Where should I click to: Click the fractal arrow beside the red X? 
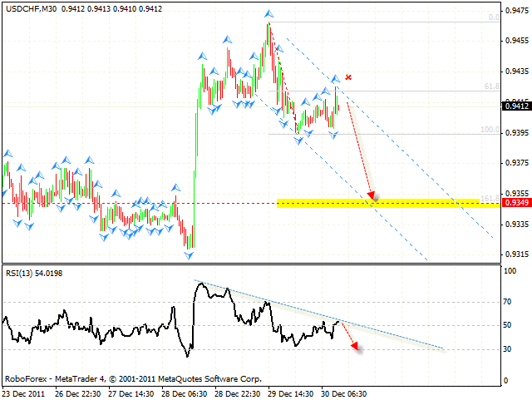click(336, 77)
